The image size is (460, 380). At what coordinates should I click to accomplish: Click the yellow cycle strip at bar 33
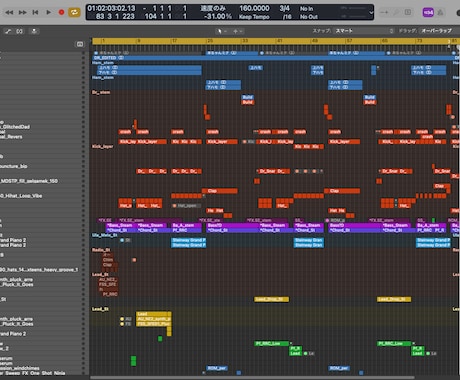pyautogui.click(x=245, y=41)
